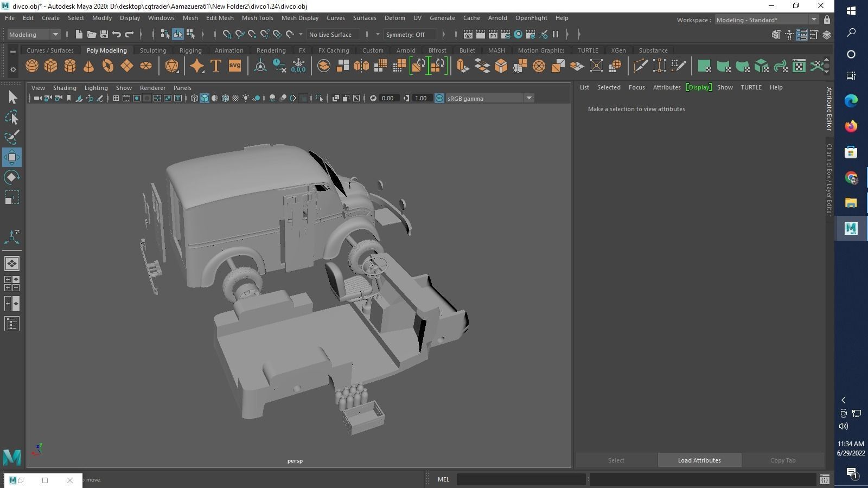This screenshot has width=868, height=488.
Task: Click the MEL script language label
Action: click(443, 479)
